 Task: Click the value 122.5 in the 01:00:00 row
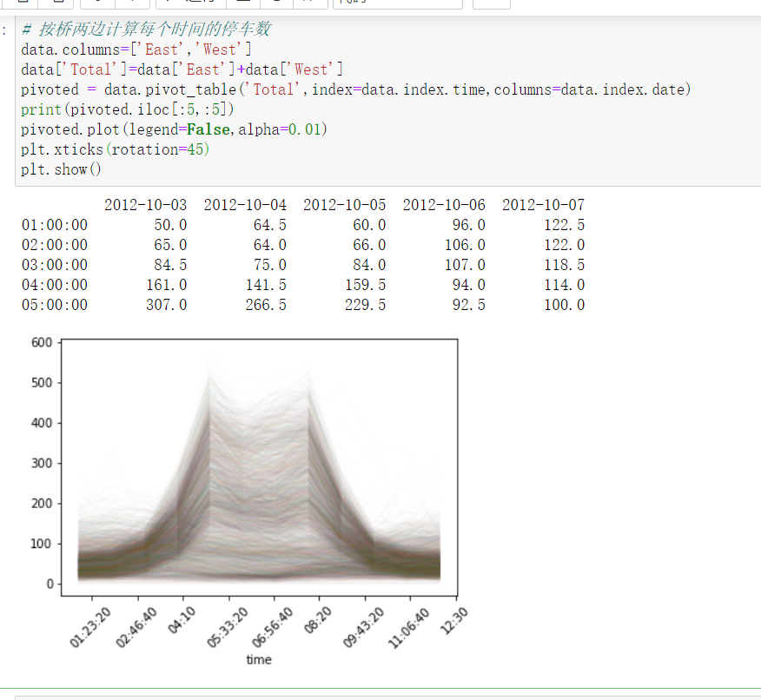tap(565, 225)
